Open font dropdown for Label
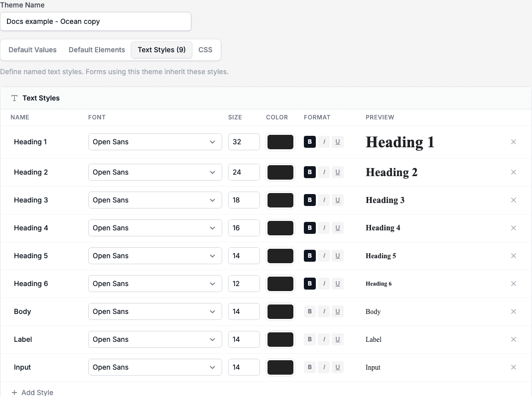532x406 pixels. [x=155, y=339]
